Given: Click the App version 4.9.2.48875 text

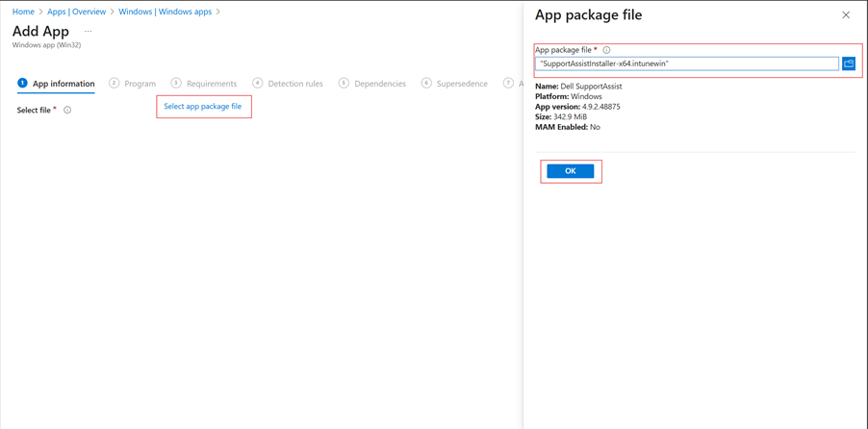Looking at the screenshot, I should point(577,107).
